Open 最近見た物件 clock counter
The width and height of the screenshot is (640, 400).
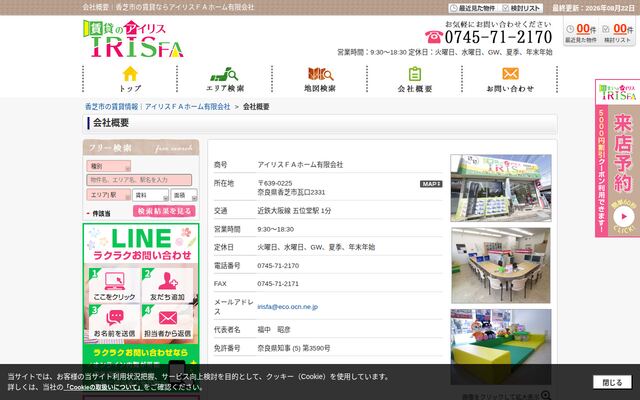(581, 32)
